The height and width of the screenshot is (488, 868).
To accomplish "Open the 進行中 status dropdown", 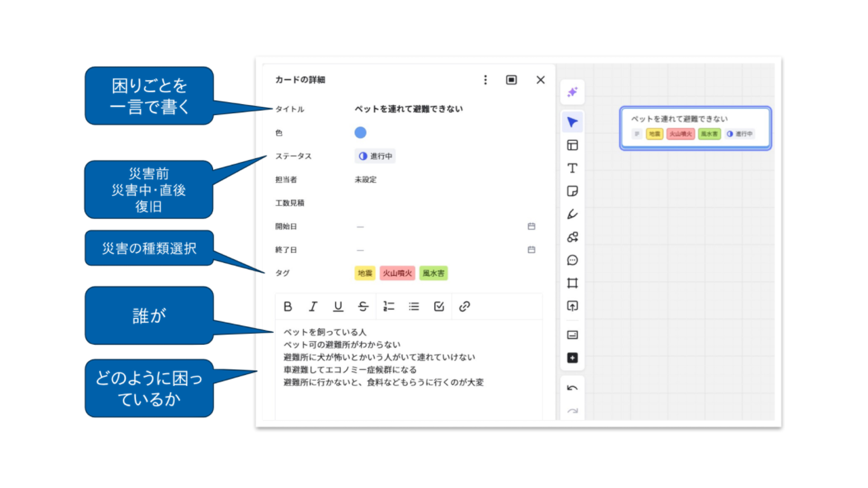I will click(375, 156).
